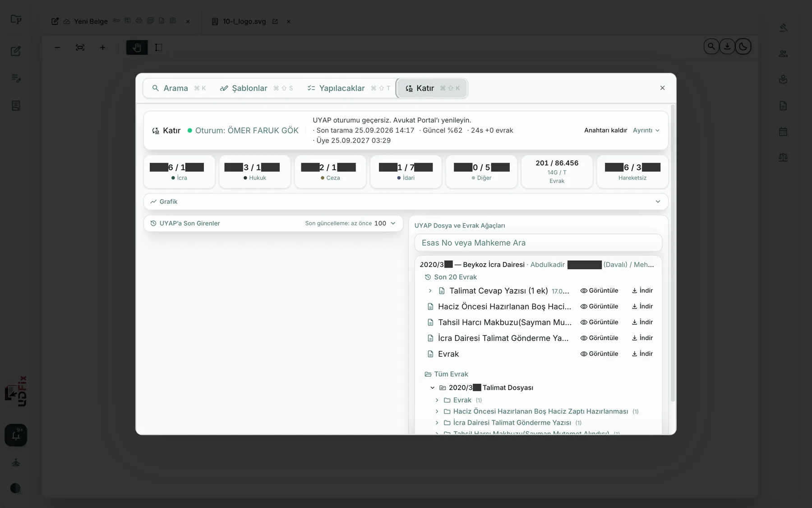Click the download icon at top right
Image resolution: width=812 pixels, height=508 pixels.
click(727, 47)
